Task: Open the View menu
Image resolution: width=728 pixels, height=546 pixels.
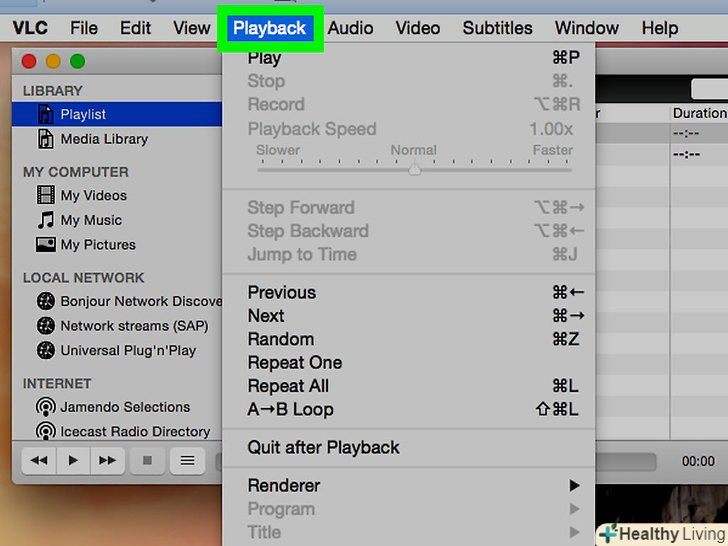Action: click(x=192, y=28)
